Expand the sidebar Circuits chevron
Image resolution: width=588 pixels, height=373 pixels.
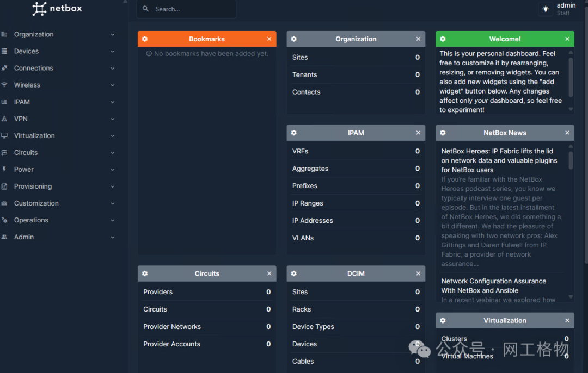pos(113,153)
